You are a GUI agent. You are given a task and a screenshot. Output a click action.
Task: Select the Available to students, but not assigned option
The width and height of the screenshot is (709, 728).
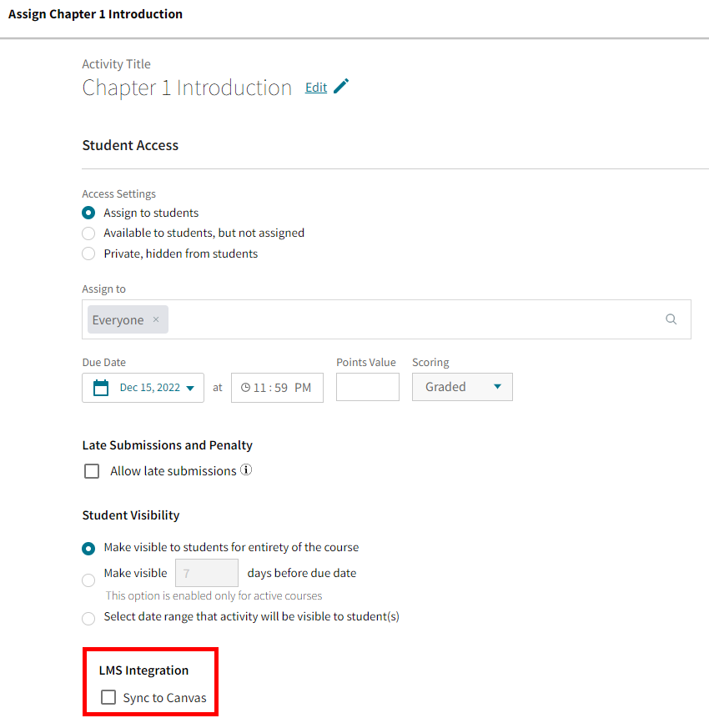pyautogui.click(x=88, y=233)
